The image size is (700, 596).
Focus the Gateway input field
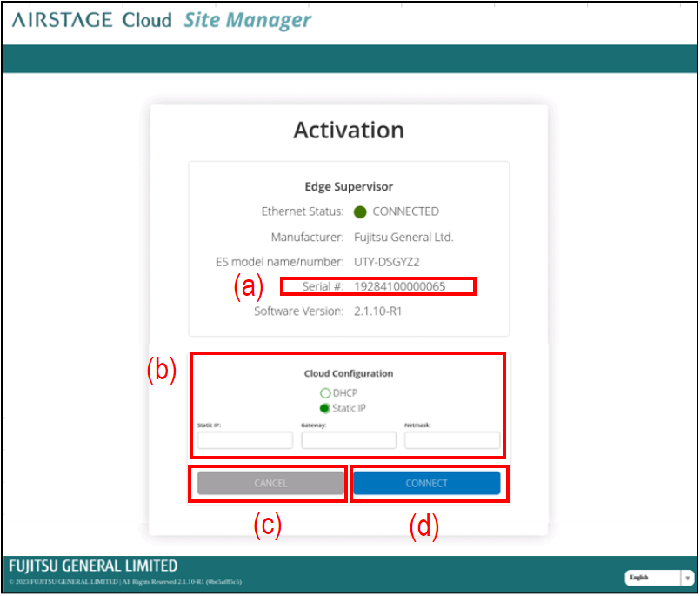(x=349, y=440)
